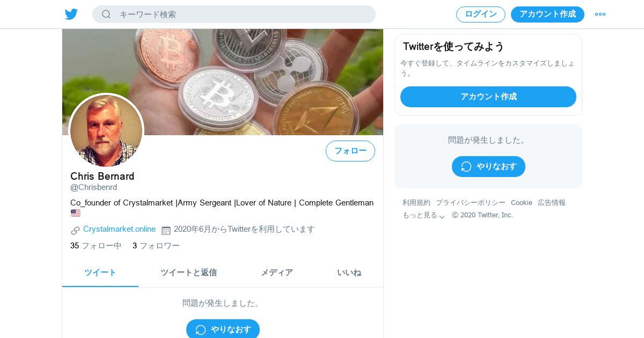This screenshot has width=644, height=338.
Task: Open the プライバシーポリシー footer link
Action: click(x=471, y=203)
